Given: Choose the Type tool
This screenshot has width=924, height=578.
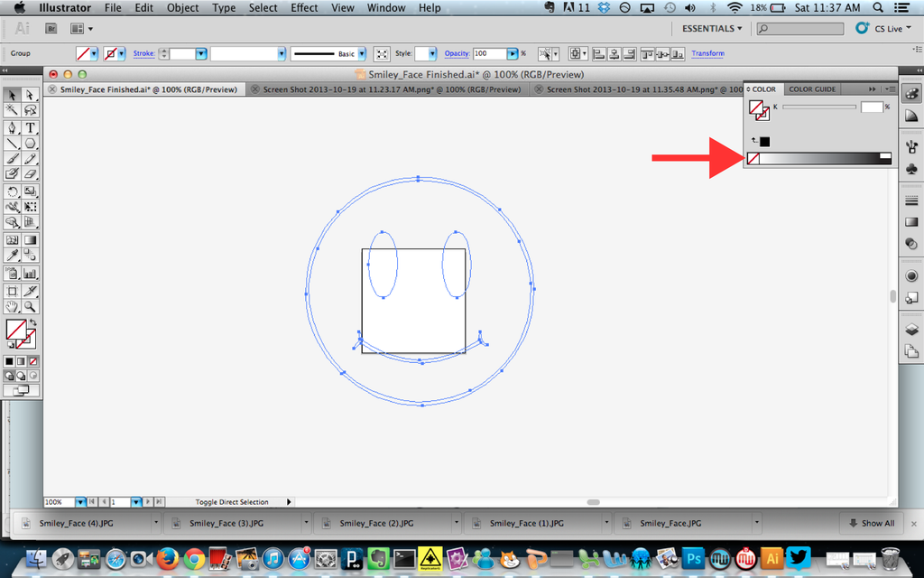Looking at the screenshot, I should click(30, 127).
